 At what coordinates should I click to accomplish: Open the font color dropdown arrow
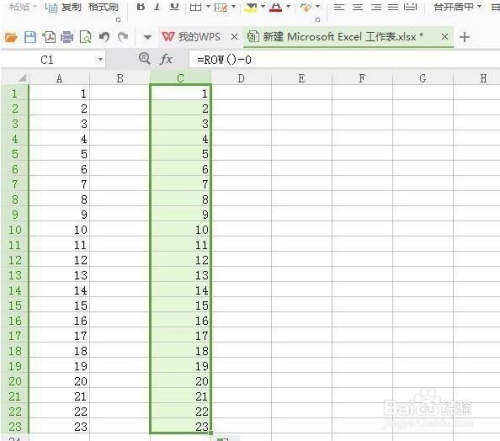tap(288, 6)
